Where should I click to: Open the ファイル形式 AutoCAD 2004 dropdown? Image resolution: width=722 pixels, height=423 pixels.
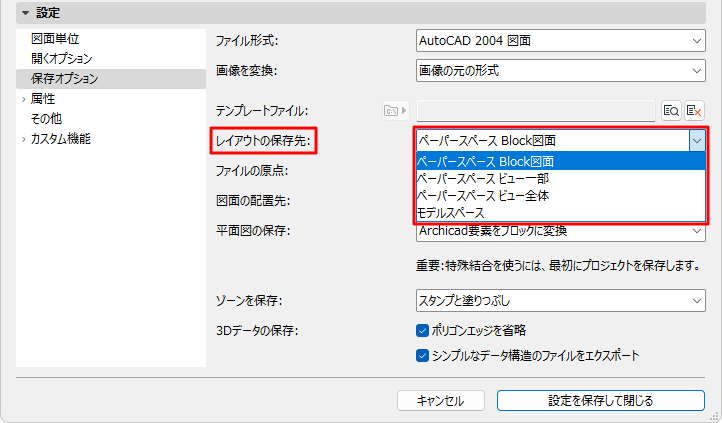[560, 41]
